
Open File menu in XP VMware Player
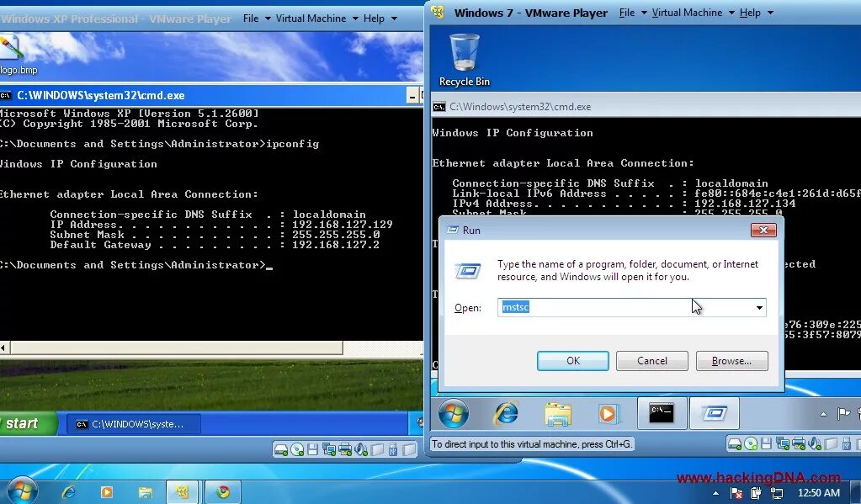251,19
